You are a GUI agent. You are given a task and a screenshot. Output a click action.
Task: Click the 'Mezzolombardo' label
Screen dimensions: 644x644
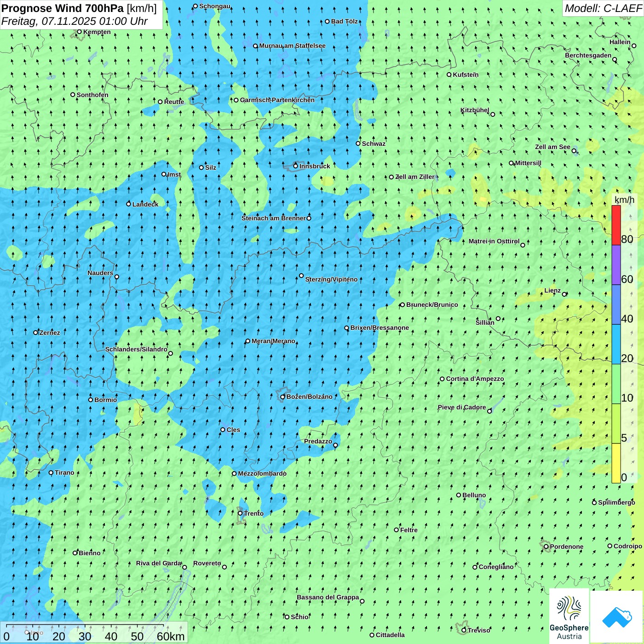262,473
